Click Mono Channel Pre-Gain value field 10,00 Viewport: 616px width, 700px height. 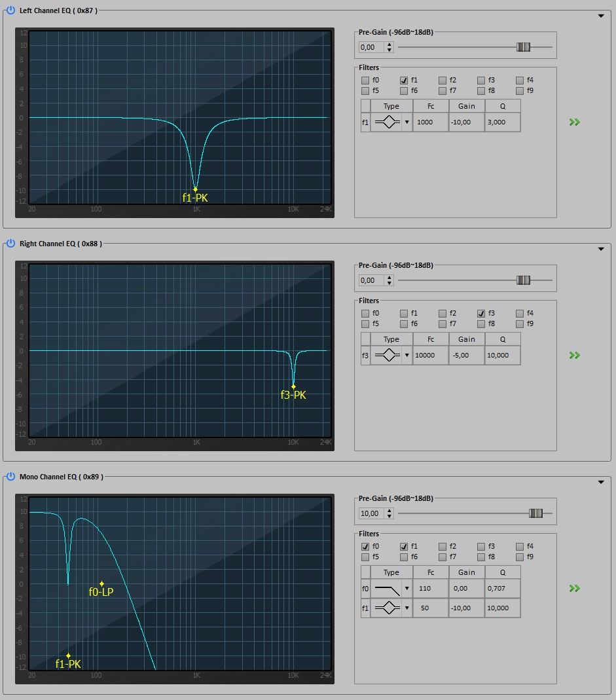[372, 513]
